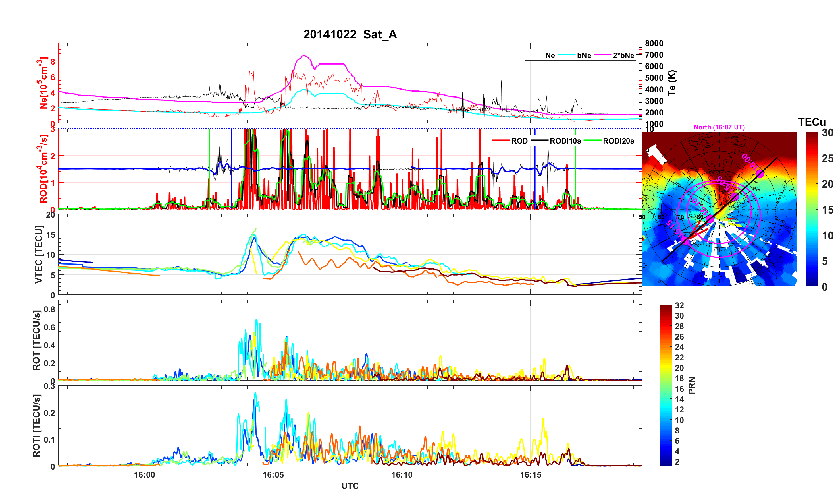Click the 16:15 tick label on the UTC axis
The height and width of the screenshot is (504, 834).
[530, 475]
